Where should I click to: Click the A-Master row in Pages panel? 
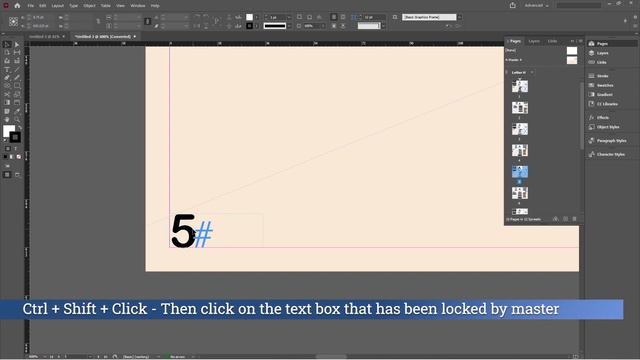coord(542,60)
